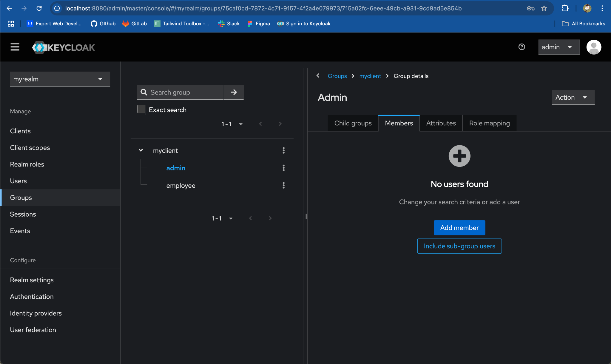
Task: Collapse the myclient group tree
Action: tap(141, 150)
